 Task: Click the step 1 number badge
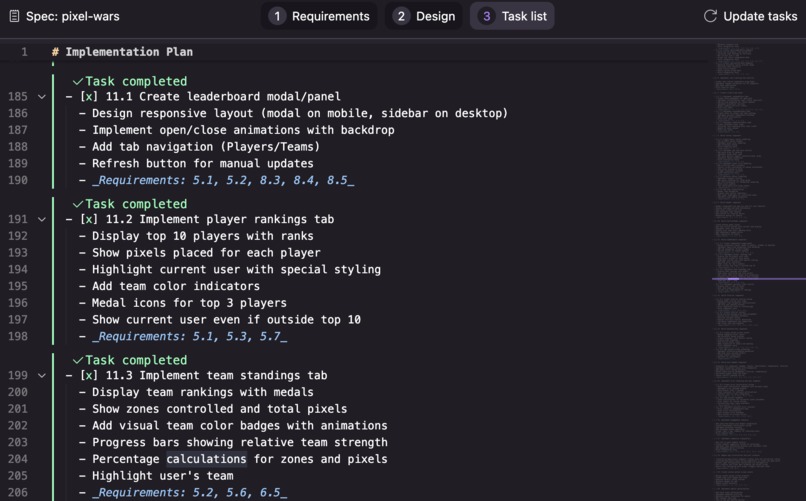click(x=277, y=16)
